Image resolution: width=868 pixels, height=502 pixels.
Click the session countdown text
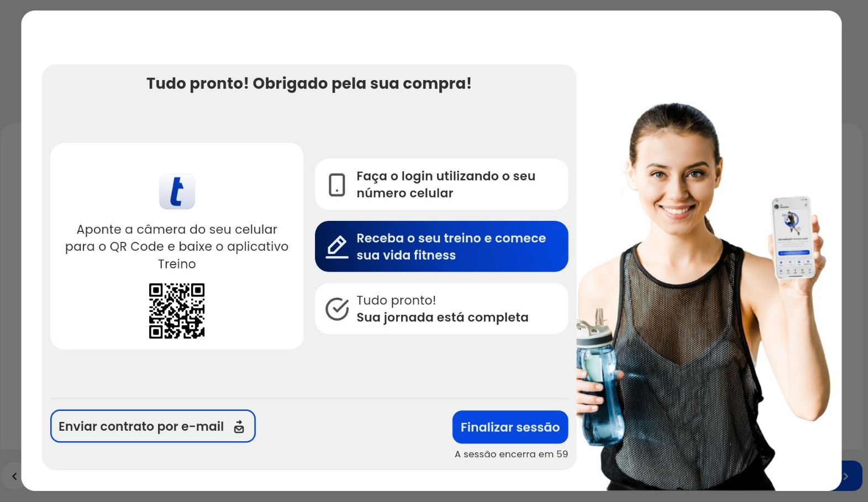point(511,454)
